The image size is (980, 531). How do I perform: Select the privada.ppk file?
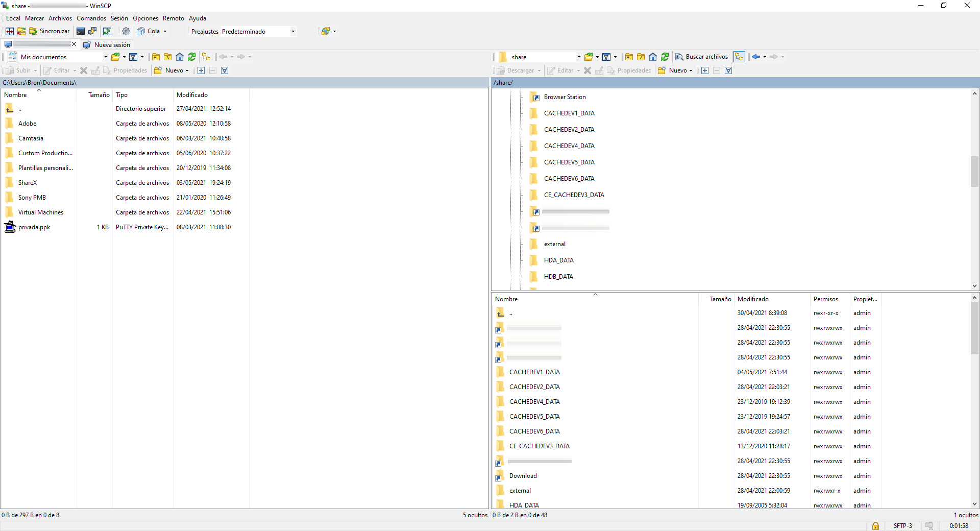[34, 227]
